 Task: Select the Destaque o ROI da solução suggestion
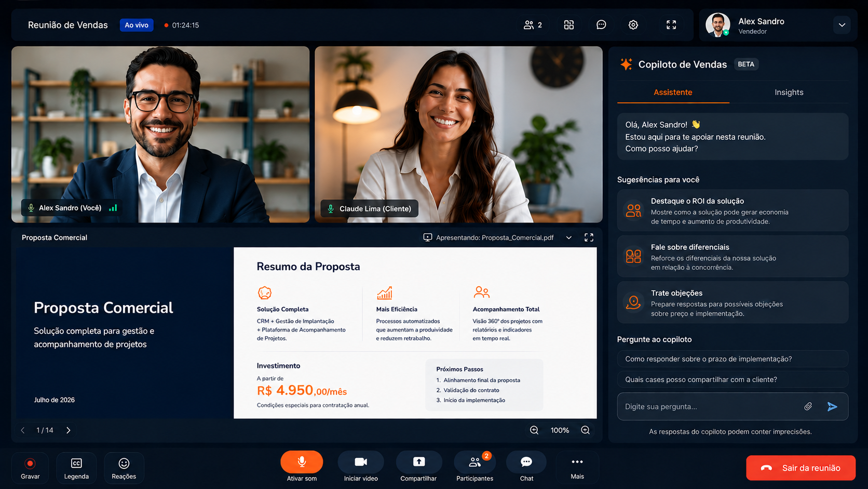coord(733,210)
